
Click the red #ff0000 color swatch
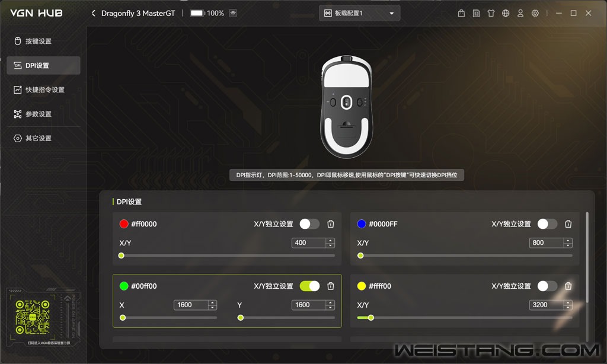pos(124,224)
